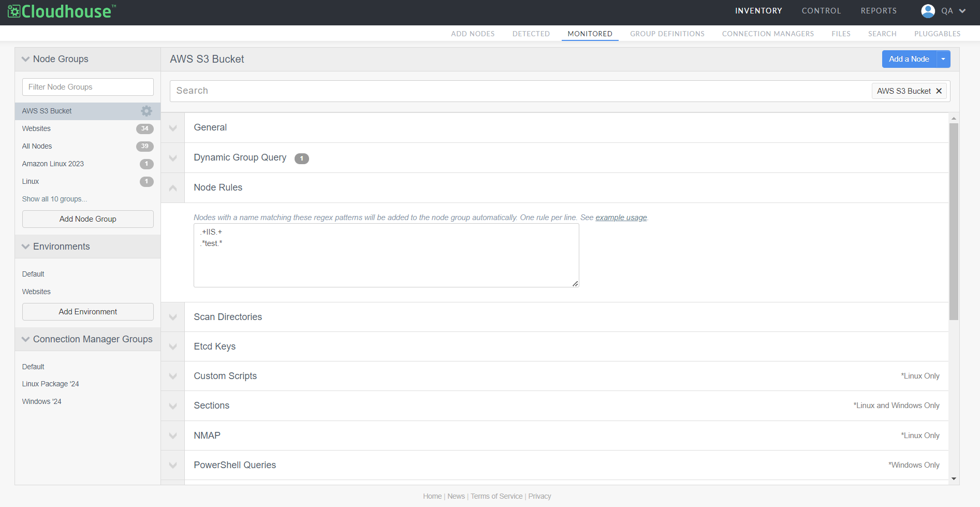The height and width of the screenshot is (507, 980).
Task: Expand the Etcd Keys section
Action: coord(173,346)
